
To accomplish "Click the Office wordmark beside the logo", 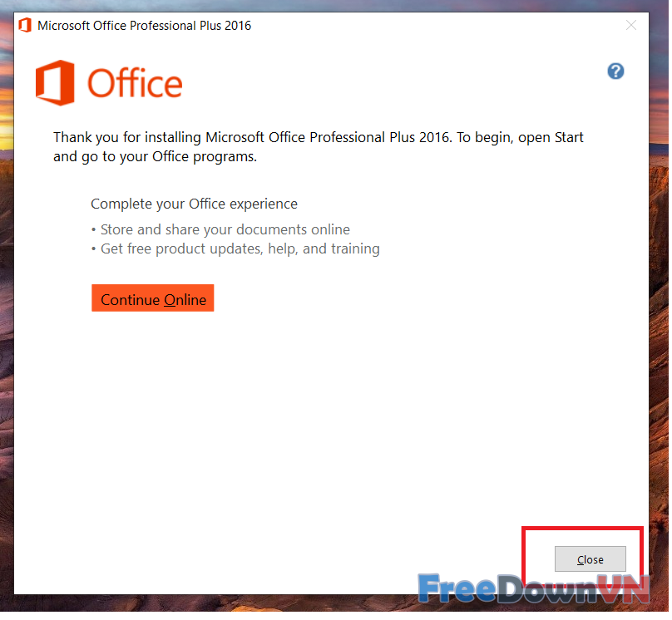I will tap(135, 84).
